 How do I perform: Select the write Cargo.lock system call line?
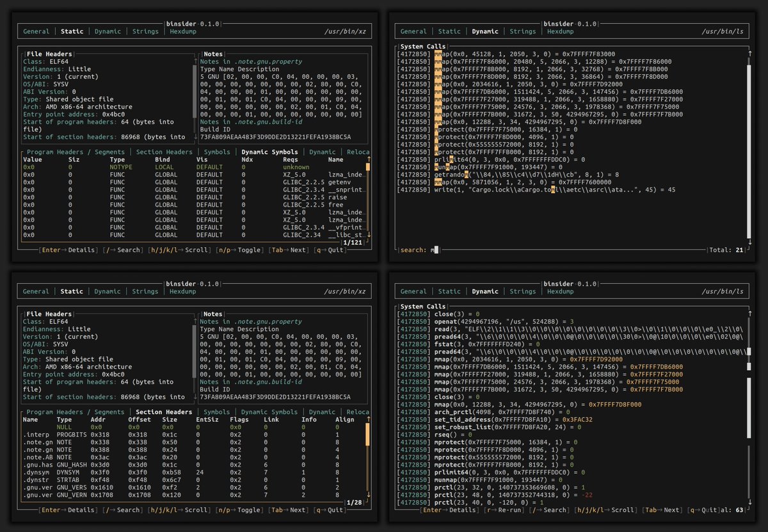coord(536,189)
